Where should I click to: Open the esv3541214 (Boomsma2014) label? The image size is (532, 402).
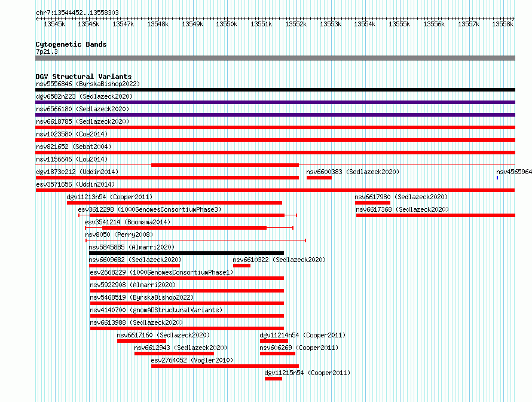point(127,222)
